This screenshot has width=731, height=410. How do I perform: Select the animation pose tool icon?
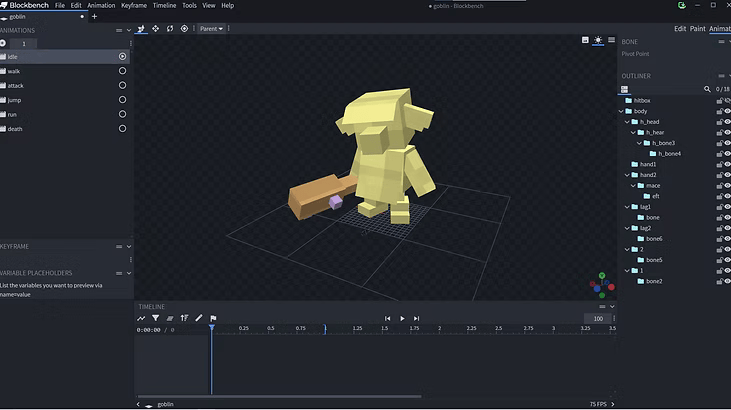coord(141,29)
